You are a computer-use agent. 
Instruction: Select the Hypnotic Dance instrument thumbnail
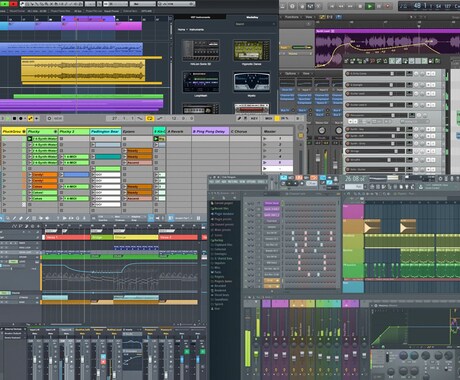coord(251,50)
